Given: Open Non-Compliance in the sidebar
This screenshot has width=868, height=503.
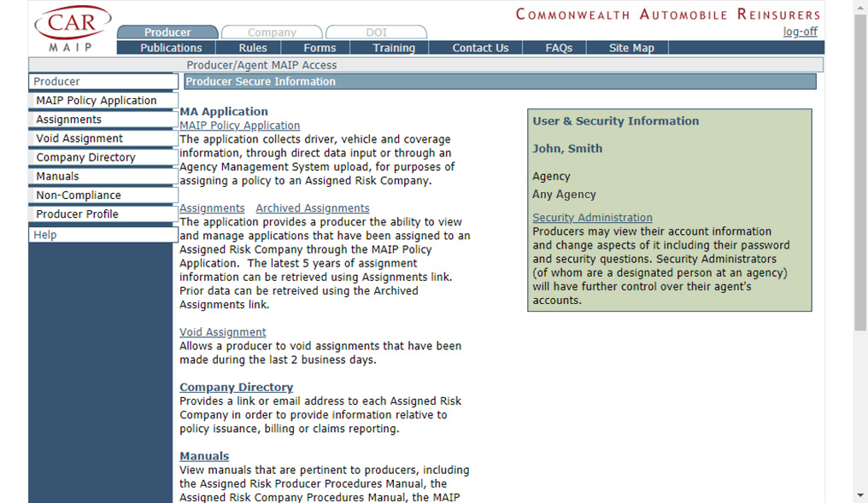Looking at the screenshot, I should click(103, 195).
